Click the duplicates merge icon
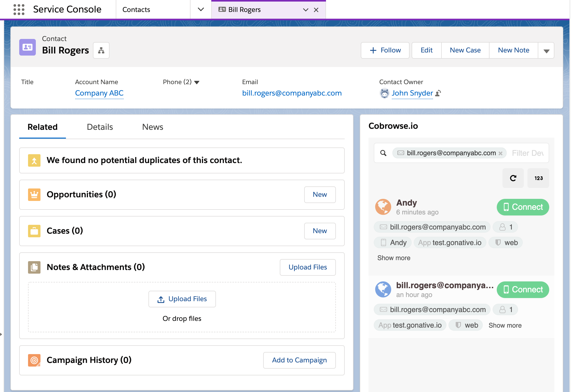The height and width of the screenshot is (392, 571). pos(34,160)
